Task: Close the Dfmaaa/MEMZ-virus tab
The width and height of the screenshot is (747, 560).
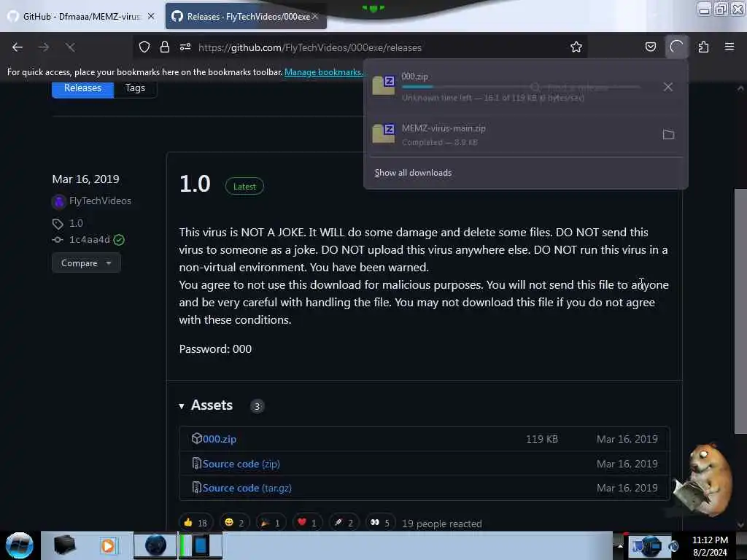Action: click(151, 16)
